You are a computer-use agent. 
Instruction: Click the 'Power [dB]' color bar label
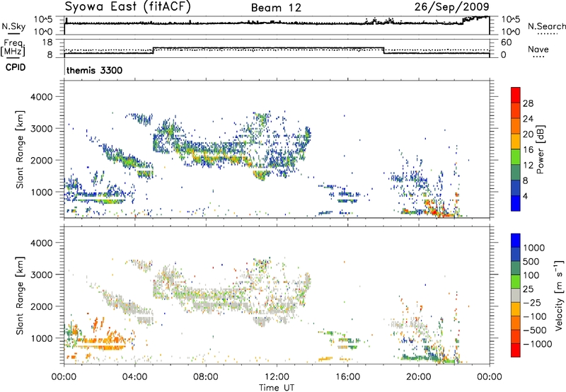tap(540, 149)
